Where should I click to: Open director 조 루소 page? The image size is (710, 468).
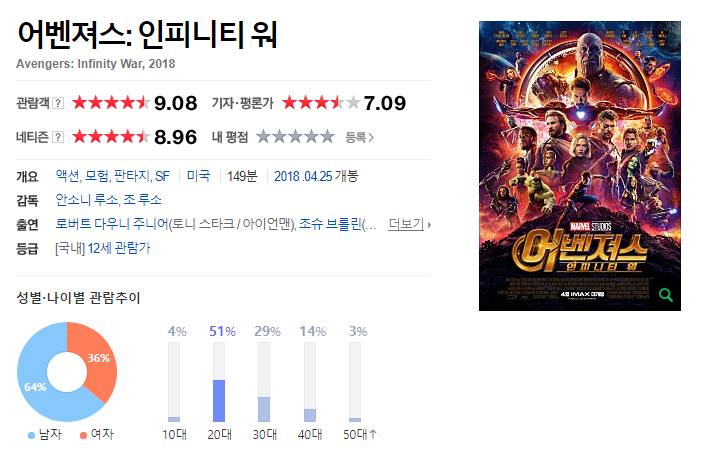click(x=143, y=200)
